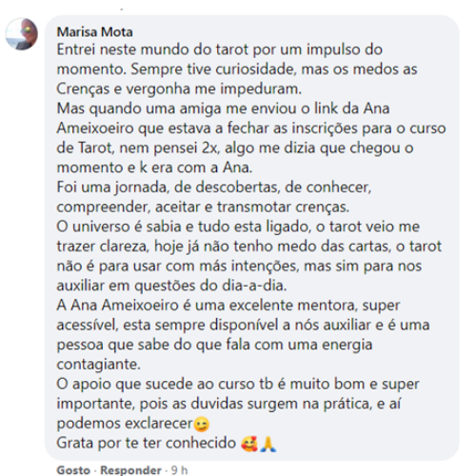Reply to the comment via Responder
476x476 pixels.
coord(130,470)
